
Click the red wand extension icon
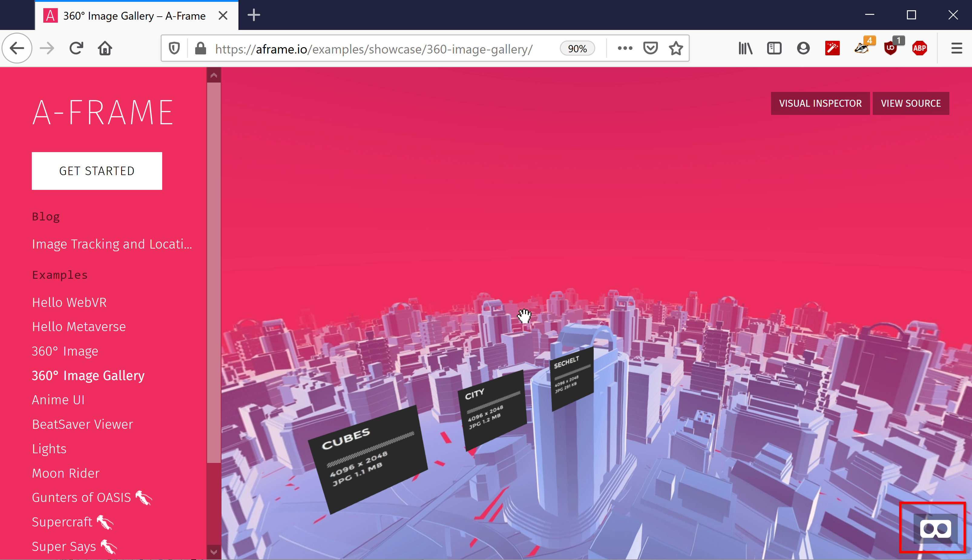832,48
